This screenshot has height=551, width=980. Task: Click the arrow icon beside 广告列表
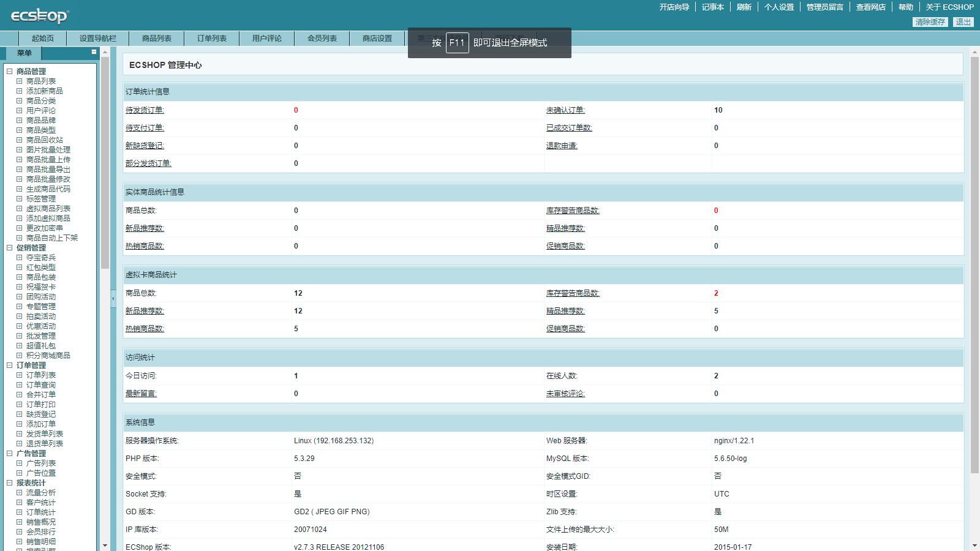(x=20, y=463)
